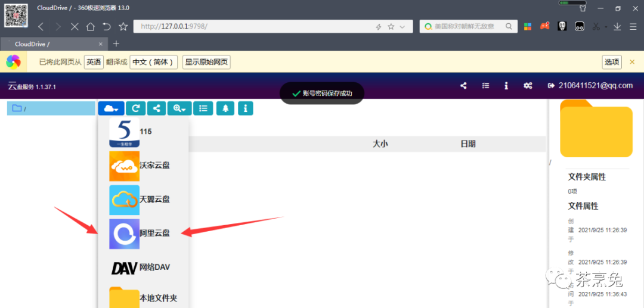Open the browser download icon
Viewport: 644px width, 308px height.
pyautogui.click(x=617, y=27)
